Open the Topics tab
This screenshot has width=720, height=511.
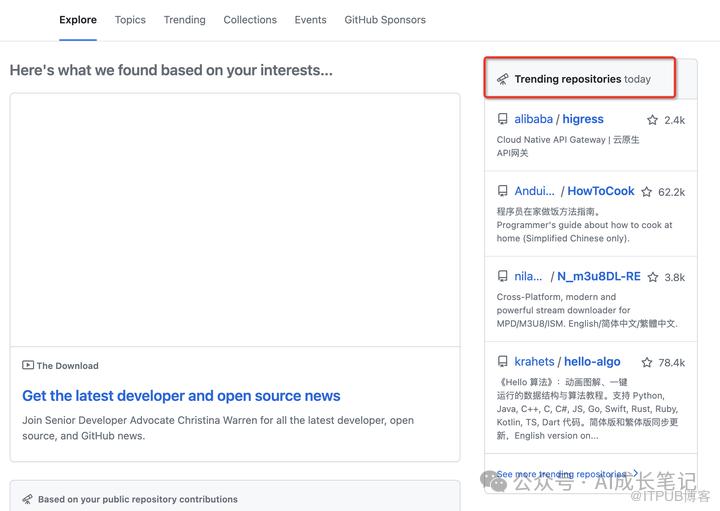pyautogui.click(x=130, y=20)
